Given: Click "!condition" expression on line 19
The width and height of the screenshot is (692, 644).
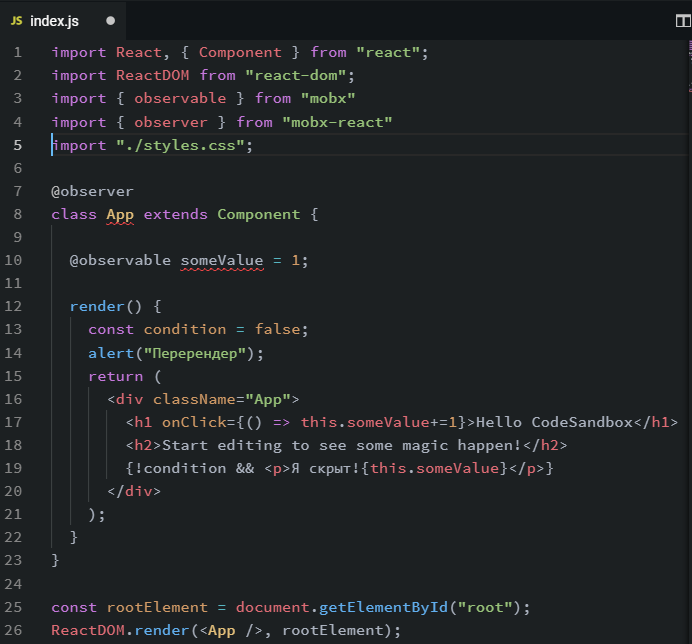Looking at the screenshot, I should click(180, 468).
